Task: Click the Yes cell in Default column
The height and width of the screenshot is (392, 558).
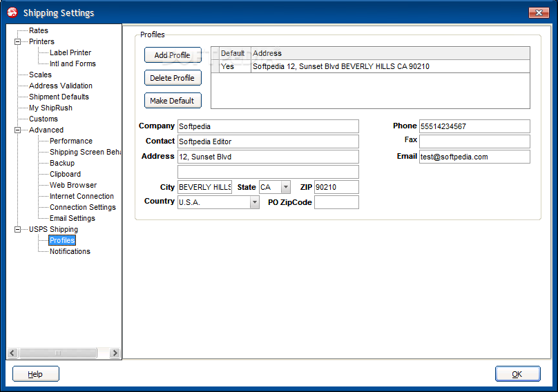Action: 235,66
